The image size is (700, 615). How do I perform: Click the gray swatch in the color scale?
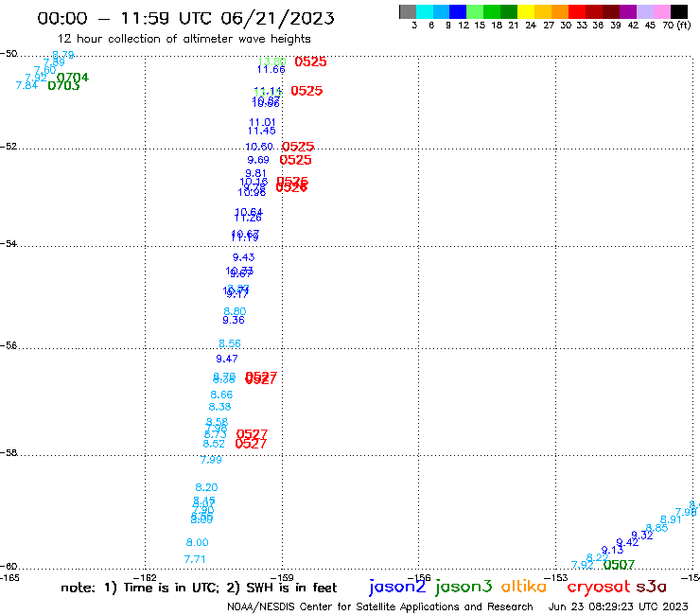tap(408, 11)
